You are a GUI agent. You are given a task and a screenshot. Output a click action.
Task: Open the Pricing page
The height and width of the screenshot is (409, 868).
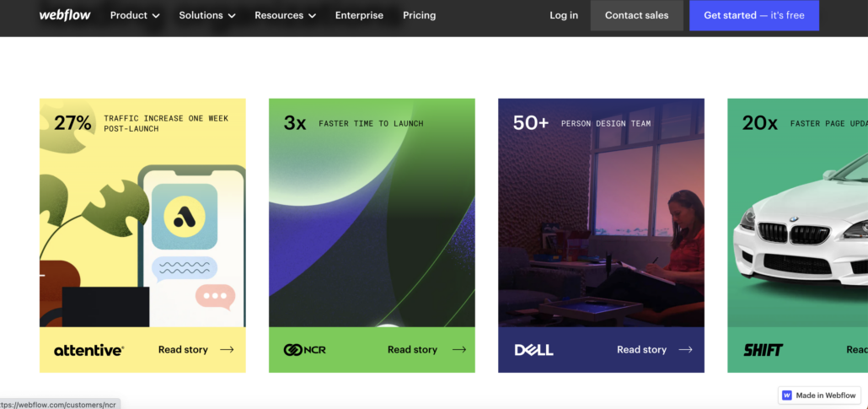pos(419,15)
